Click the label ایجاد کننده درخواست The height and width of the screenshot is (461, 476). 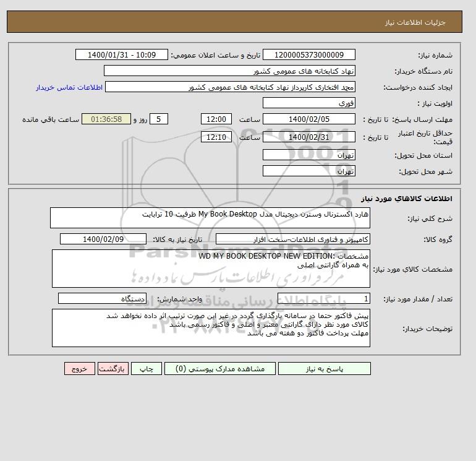click(x=418, y=87)
